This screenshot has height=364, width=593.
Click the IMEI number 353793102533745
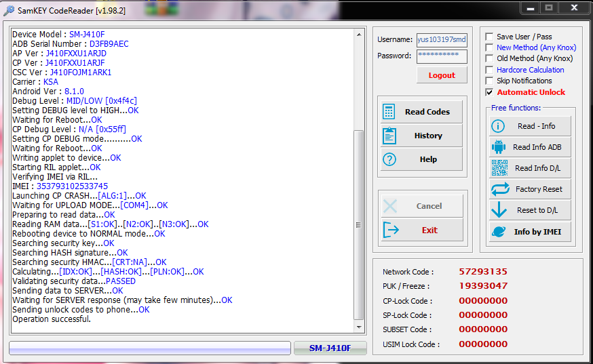point(72,186)
